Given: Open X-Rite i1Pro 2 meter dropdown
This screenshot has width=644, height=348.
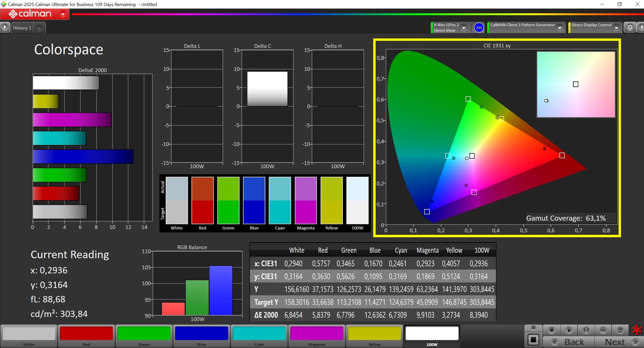Looking at the screenshot, I should tap(464, 28).
